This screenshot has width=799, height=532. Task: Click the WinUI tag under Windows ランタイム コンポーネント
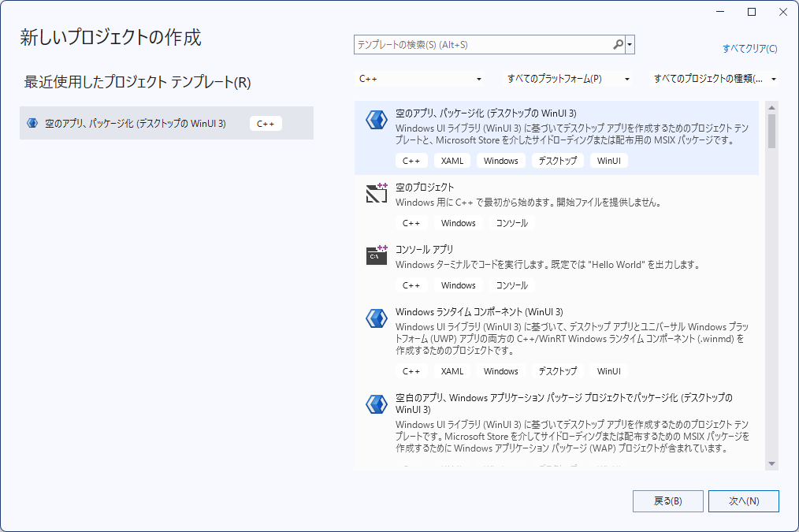pos(608,370)
